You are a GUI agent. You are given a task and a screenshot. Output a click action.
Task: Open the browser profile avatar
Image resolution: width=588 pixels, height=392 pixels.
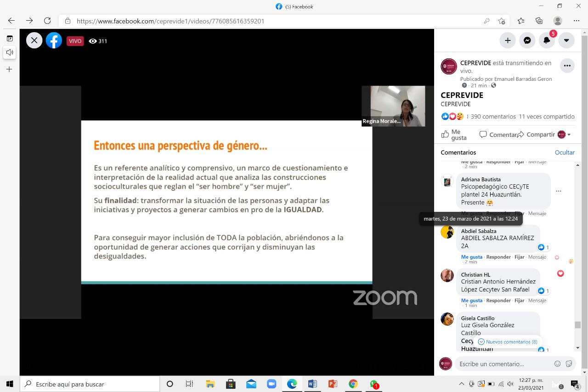558,21
